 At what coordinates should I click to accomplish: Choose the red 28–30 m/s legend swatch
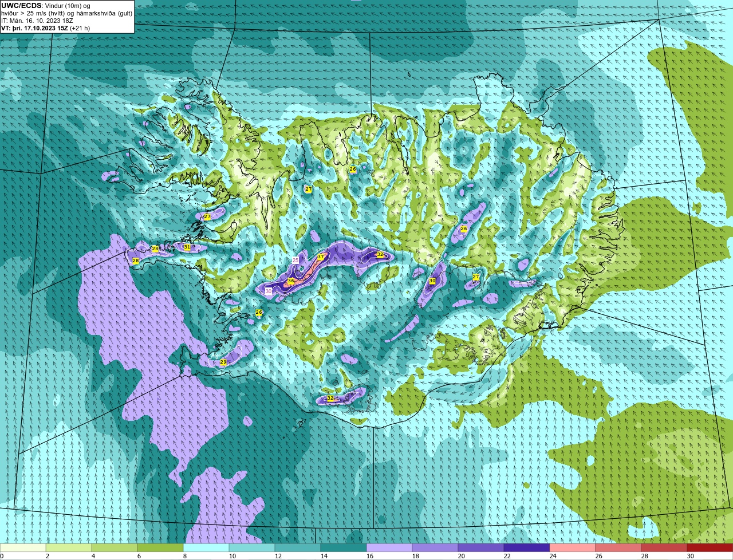[x=664, y=548]
